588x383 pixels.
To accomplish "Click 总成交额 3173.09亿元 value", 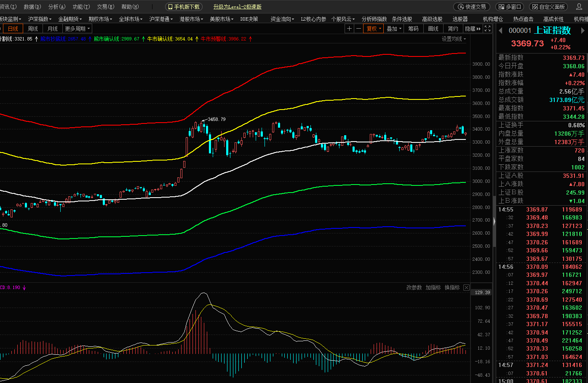I will (567, 100).
